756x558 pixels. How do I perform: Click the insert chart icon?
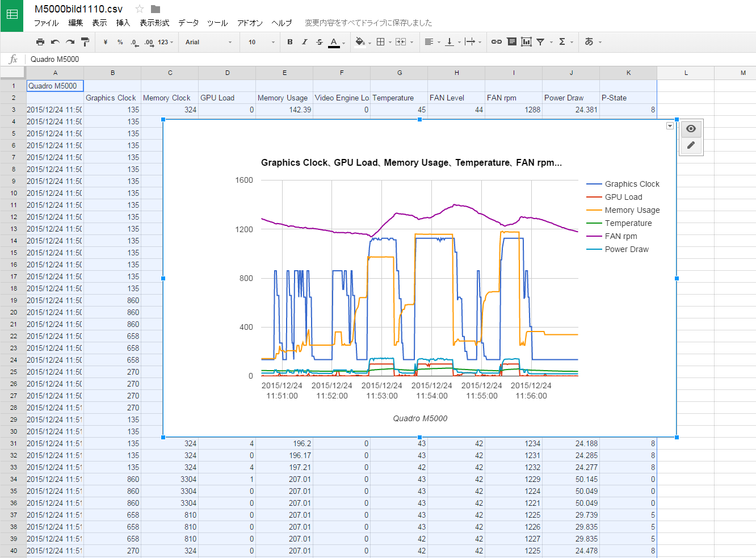[x=527, y=42]
